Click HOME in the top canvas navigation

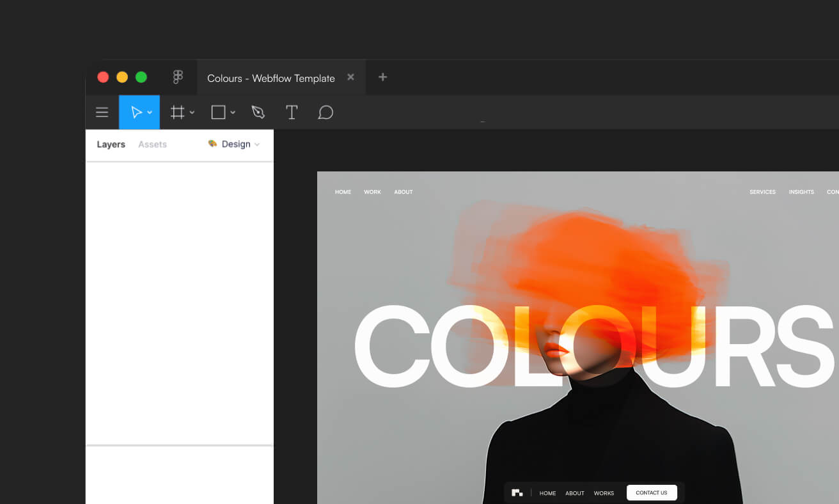click(343, 192)
